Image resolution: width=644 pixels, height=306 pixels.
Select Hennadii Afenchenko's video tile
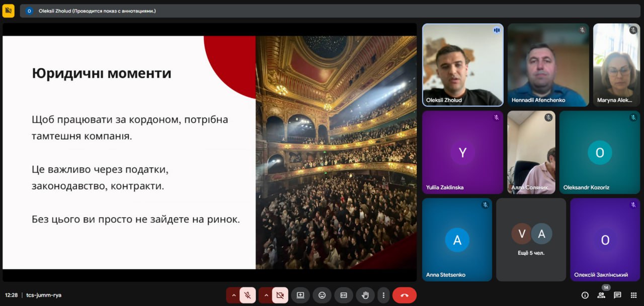[548, 65]
